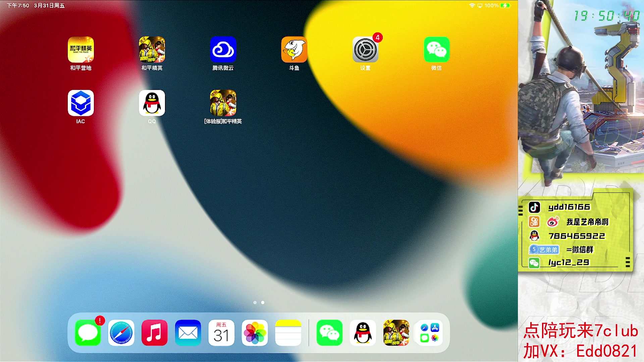644x362 pixels.
Task: Click the 19:50:40 clock overlay
Action: click(x=607, y=16)
